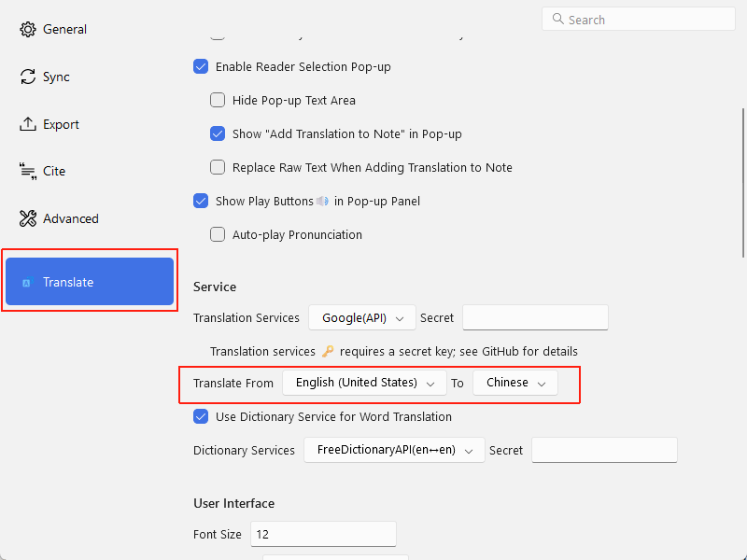Open the Cite settings pane
Viewport: 747px width, 560px height.
tap(89, 171)
